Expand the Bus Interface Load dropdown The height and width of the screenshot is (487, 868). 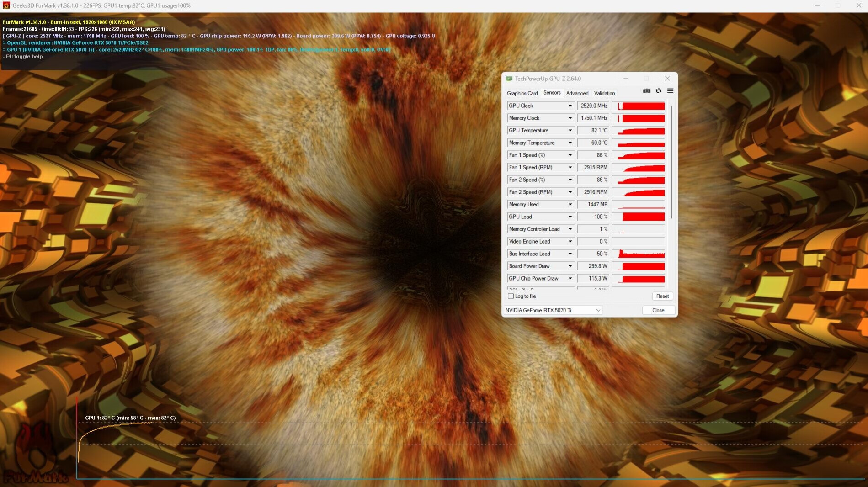(x=570, y=254)
